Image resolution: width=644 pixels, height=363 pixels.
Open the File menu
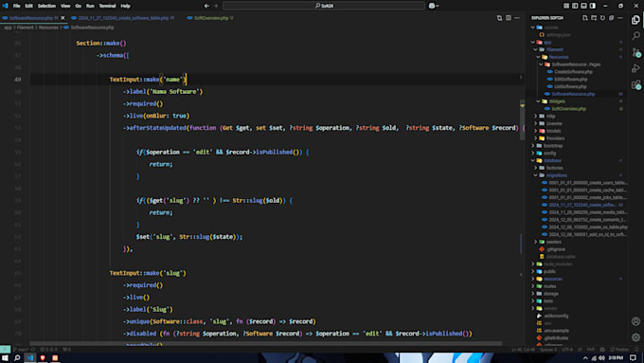tap(16, 6)
